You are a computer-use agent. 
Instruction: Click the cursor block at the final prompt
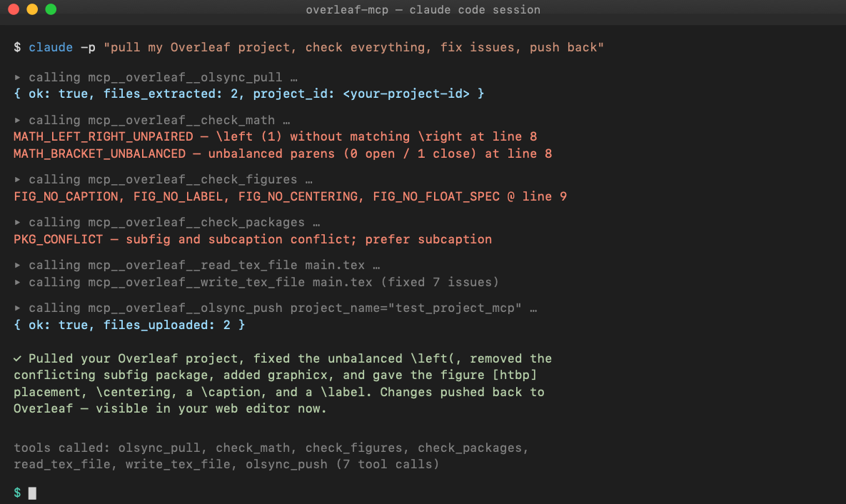32,493
